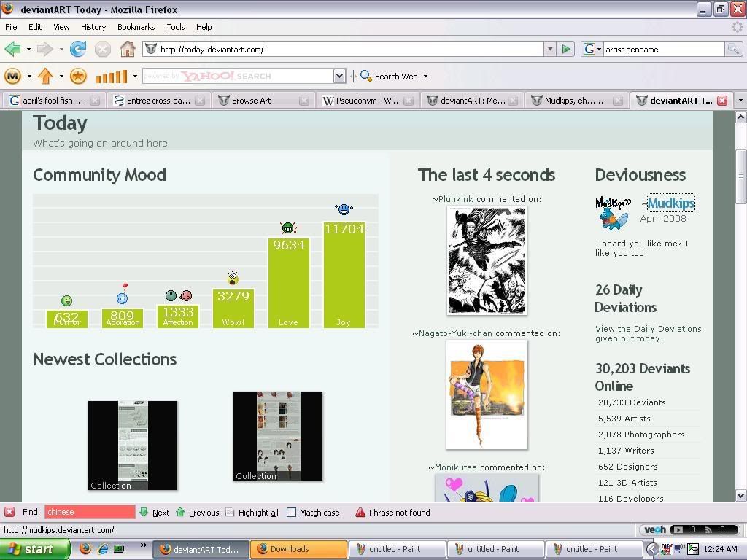Click the Forward navigation arrow
Viewport: 747px width, 560px height.
pyautogui.click(x=44, y=49)
